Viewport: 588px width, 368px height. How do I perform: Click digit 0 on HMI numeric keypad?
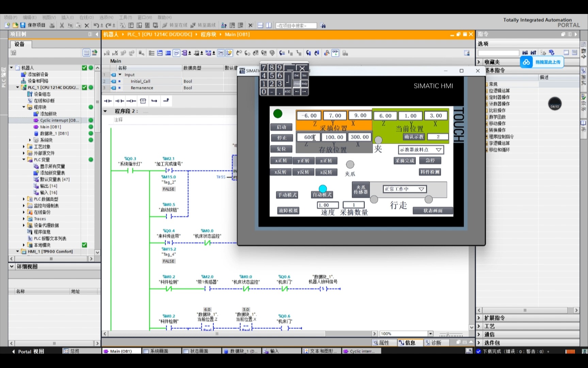pos(264,92)
